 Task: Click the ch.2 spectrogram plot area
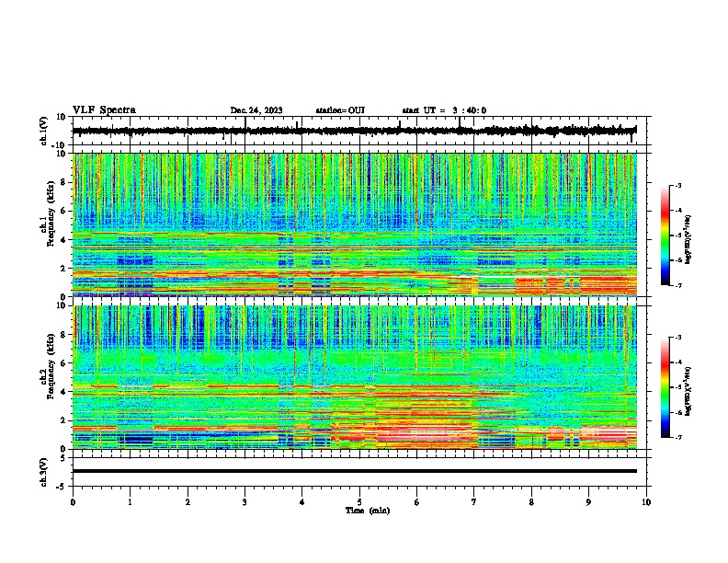point(355,377)
